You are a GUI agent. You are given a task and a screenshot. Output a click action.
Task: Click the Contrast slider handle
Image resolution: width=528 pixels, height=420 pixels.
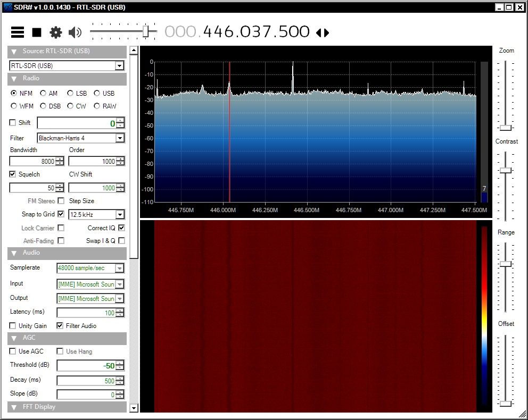pyautogui.click(x=506, y=170)
